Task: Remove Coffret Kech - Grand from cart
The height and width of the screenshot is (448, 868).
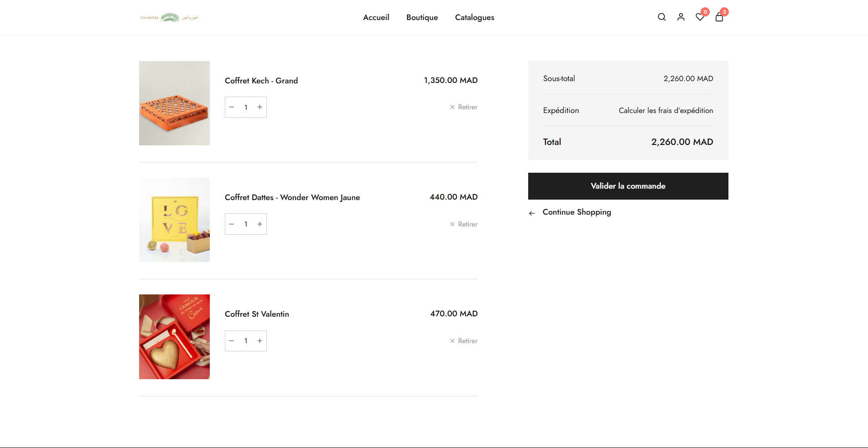Action: 463,107
